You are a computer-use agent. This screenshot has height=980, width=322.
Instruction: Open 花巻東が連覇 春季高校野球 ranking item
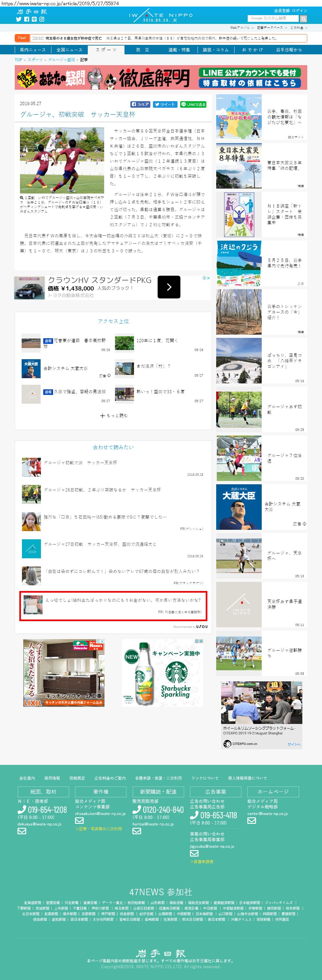(x=66, y=343)
